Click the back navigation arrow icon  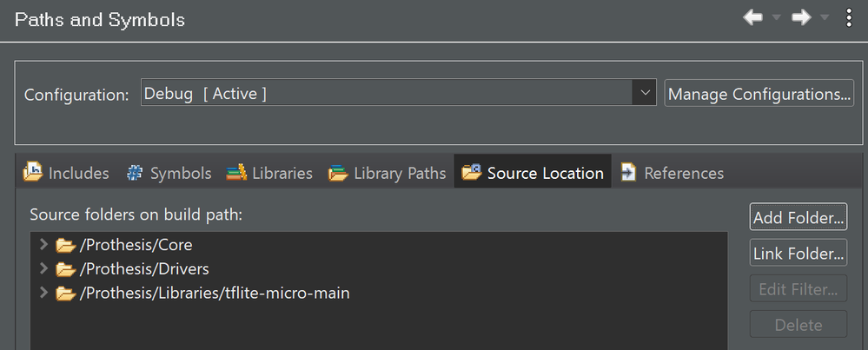[x=752, y=18]
